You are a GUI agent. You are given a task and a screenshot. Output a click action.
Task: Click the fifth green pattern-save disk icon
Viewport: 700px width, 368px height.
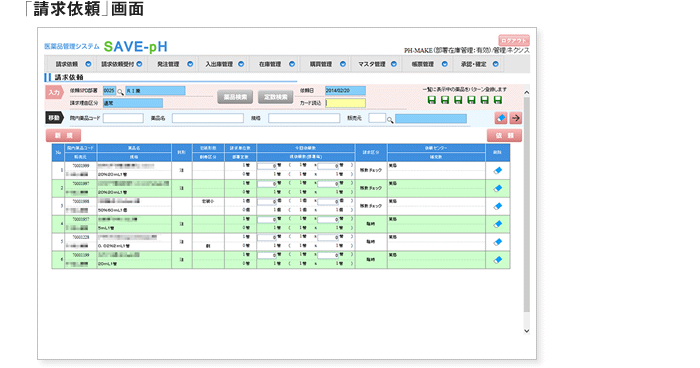[x=485, y=100]
